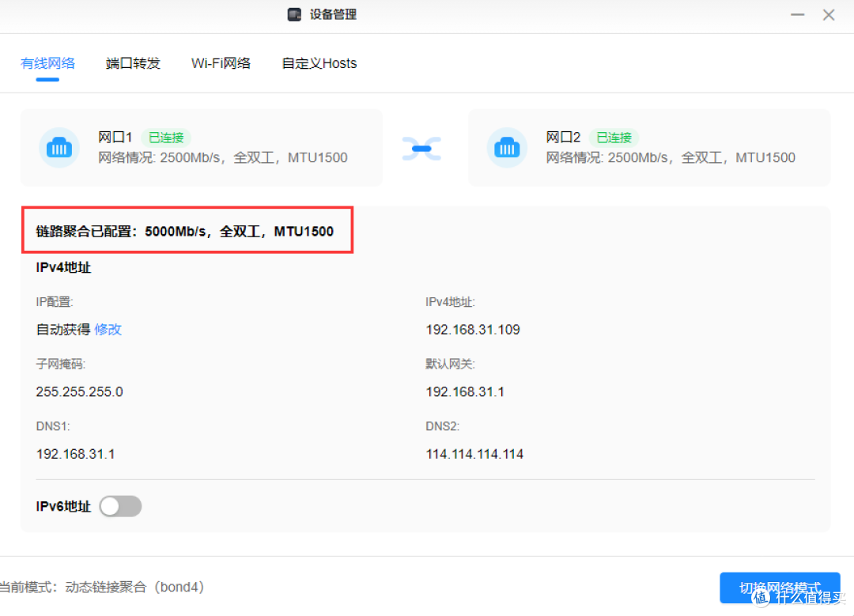Click the 默认网关 value 192.168.31.1
This screenshot has height=616, width=854.
465,391
